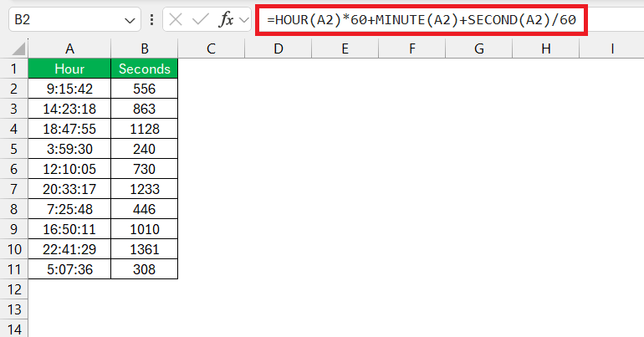The height and width of the screenshot is (337, 644).
Task: Select column G header
Action: click(479, 49)
